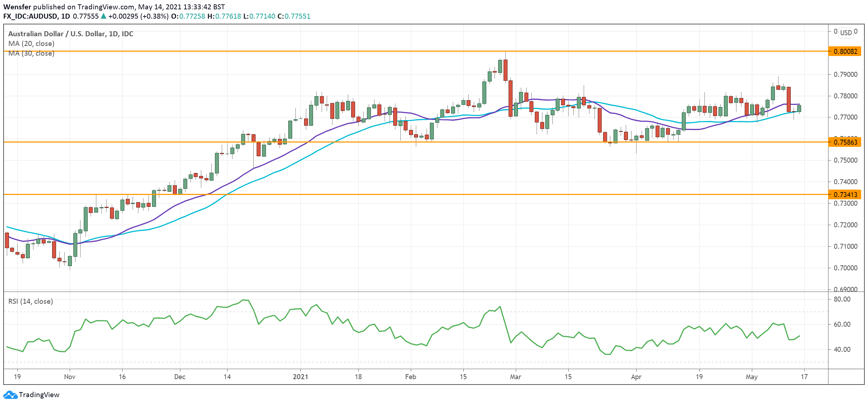Select the MA (20, close) legend
The height and width of the screenshot is (405, 868).
pyautogui.click(x=31, y=43)
